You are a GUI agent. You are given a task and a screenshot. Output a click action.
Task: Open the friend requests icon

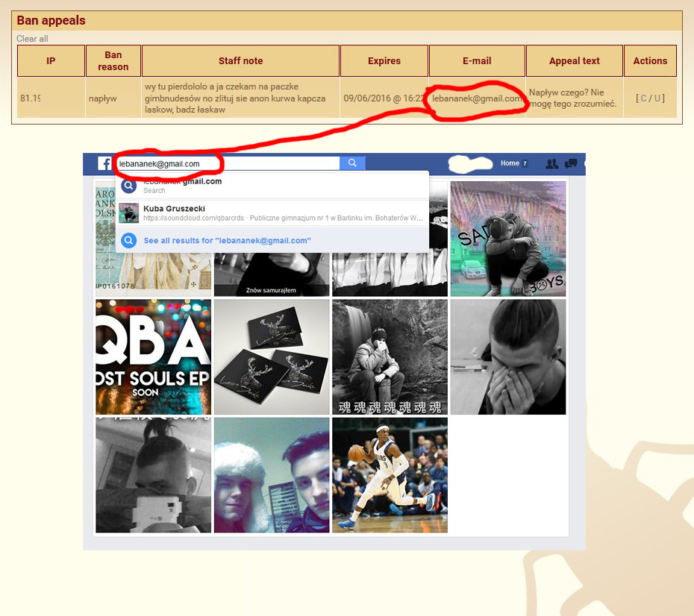[552, 163]
